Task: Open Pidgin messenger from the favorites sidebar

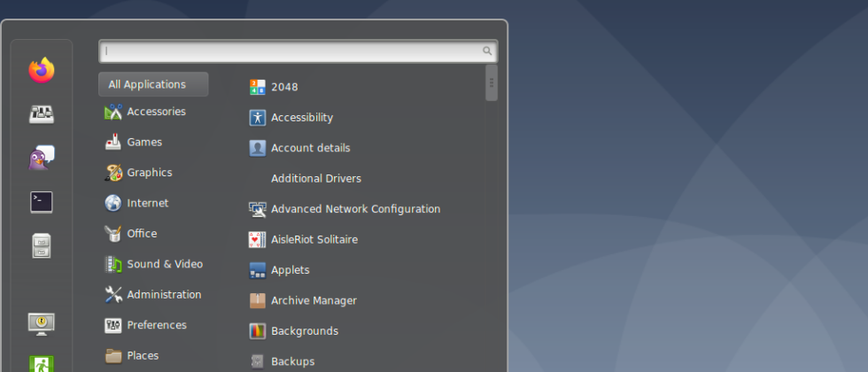Action: [41, 158]
